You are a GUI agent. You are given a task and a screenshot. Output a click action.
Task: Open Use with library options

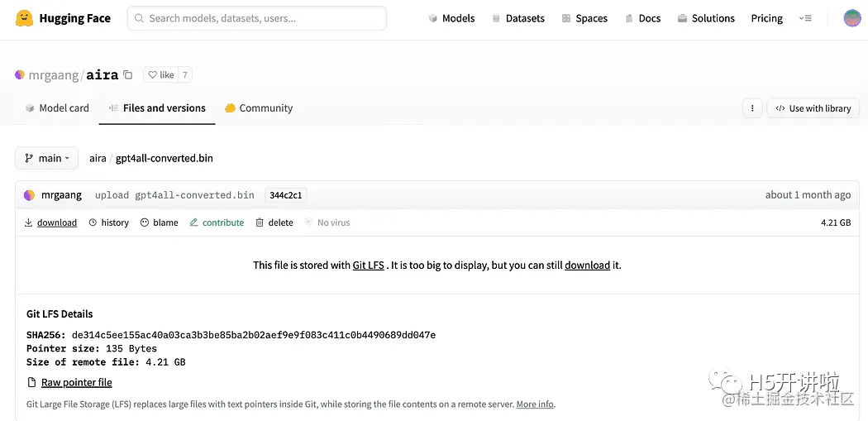(x=813, y=108)
